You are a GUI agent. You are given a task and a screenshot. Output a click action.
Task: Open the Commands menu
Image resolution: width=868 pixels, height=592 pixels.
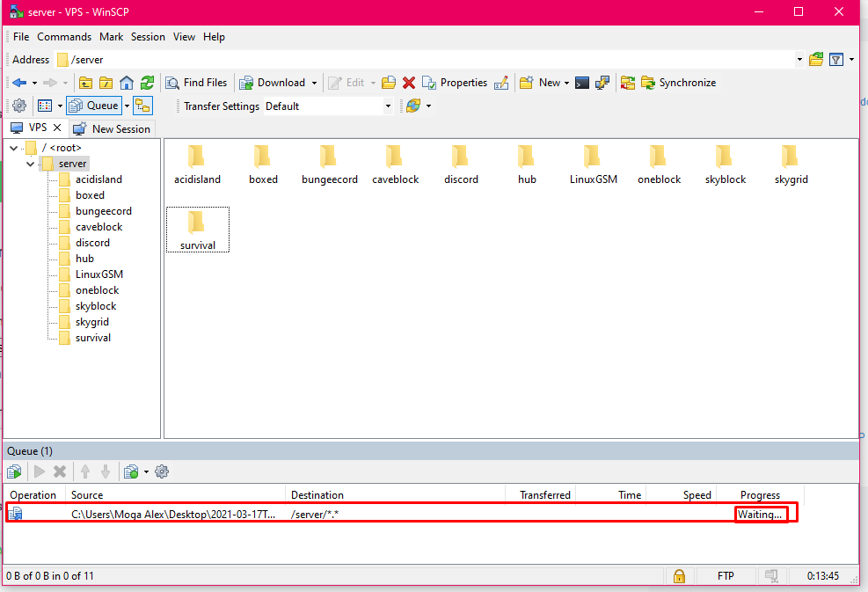point(64,37)
